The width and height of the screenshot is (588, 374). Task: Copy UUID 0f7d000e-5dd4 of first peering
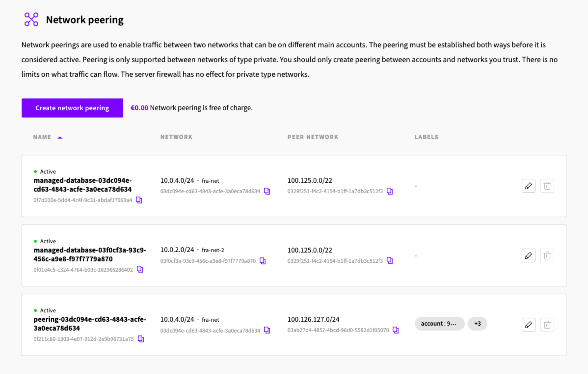[x=139, y=200]
